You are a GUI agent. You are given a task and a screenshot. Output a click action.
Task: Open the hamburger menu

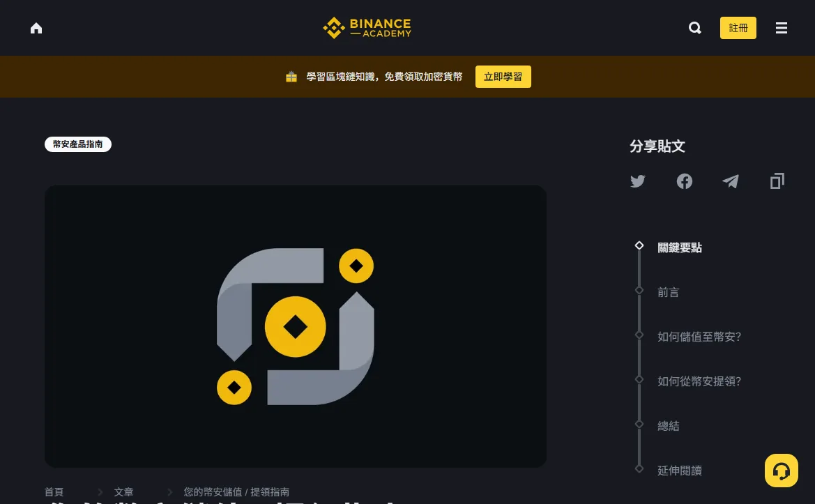click(x=782, y=28)
